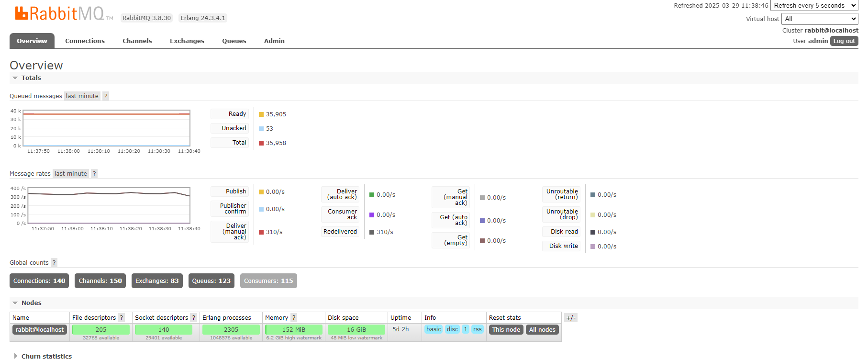This screenshot has width=868, height=360.
Task: Collapse the Totals section
Action: point(27,78)
